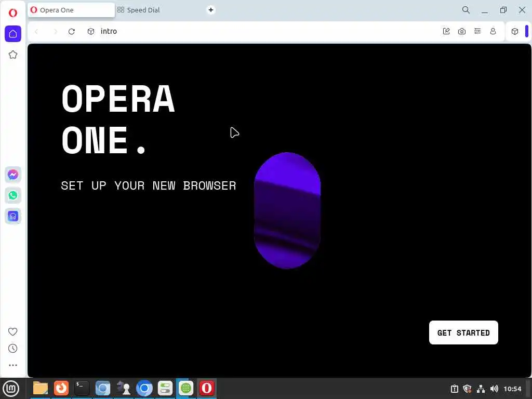The height and width of the screenshot is (399, 532).
Task: Switch to the Opera One tab
Action: [x=71, y=10]
